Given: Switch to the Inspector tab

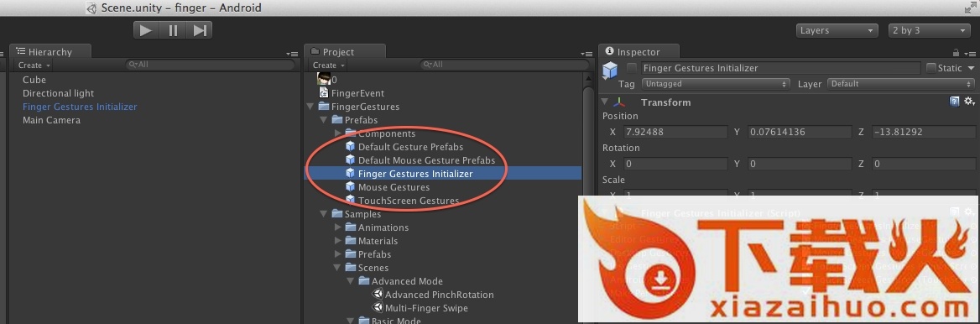Looking at the screenshot, I should [x=639, y=52].
